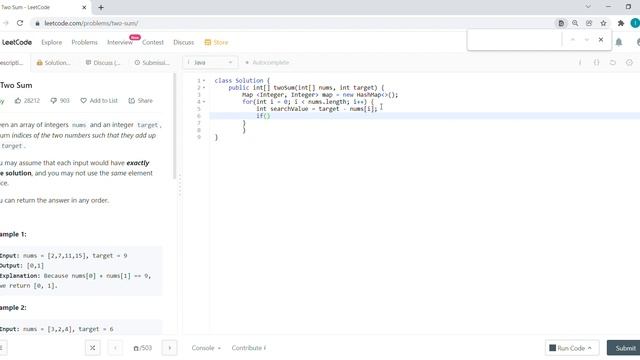Click Add to List

pyautogui.click(x=99, y=100)
